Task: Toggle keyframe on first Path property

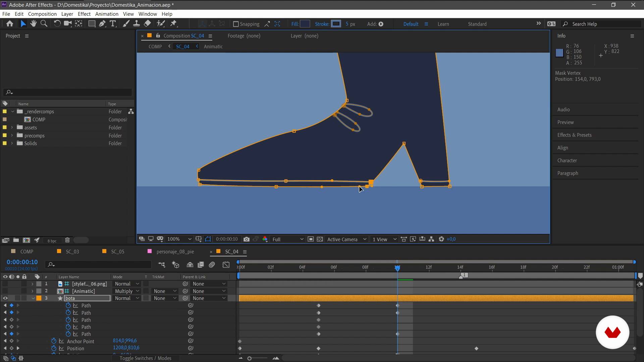Action: point(11,306)
